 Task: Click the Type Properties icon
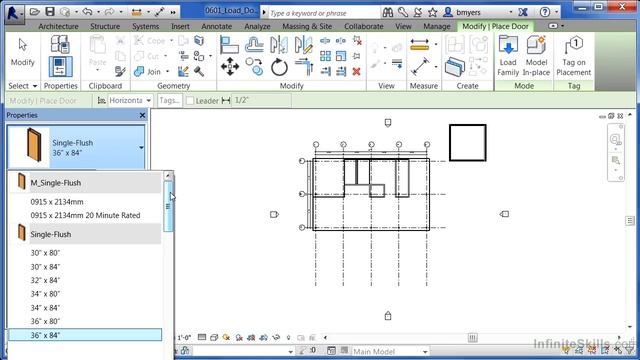[x=60, y=44]
